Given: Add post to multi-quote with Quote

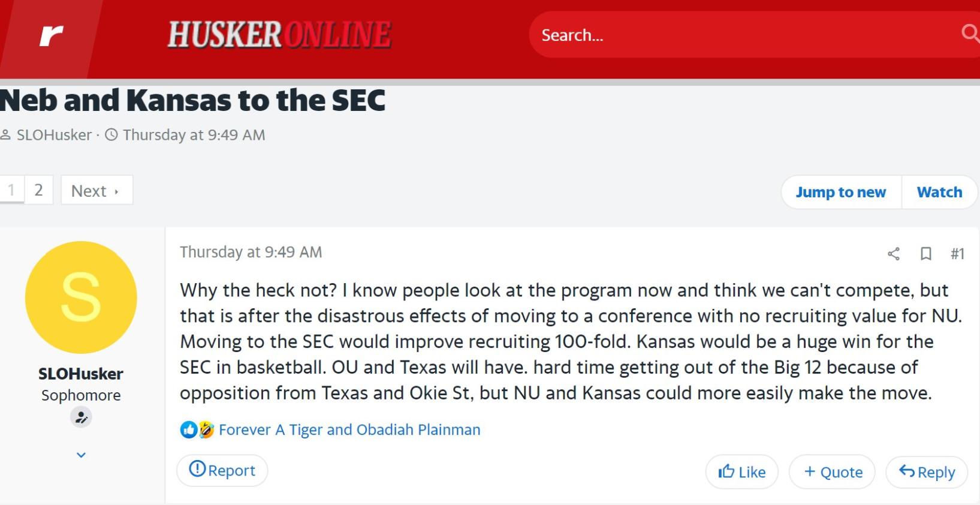Looking at the screenshot, I should [833, 472].
